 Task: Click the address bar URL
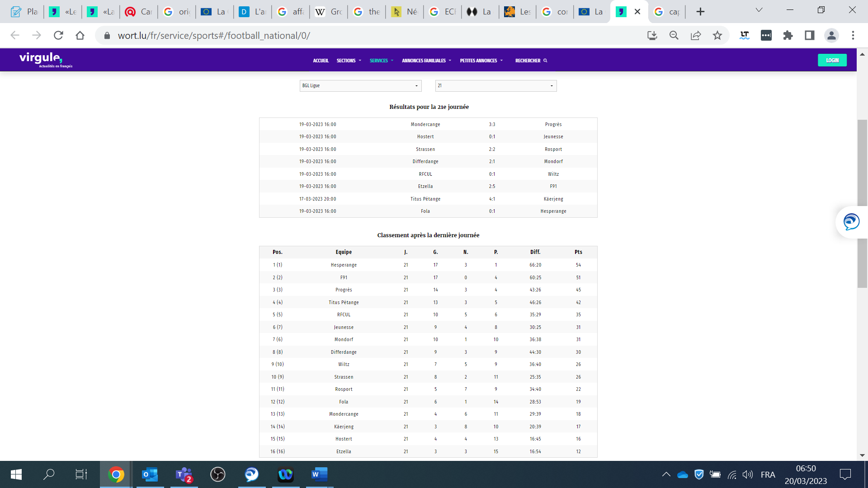(x=214, y=35)
